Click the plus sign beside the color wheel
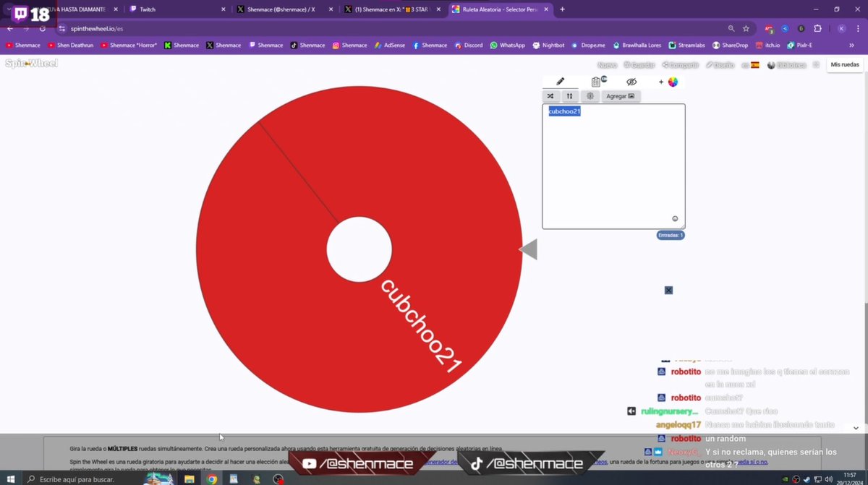This screenshot has height=485, width=868. tap(661, 82)
